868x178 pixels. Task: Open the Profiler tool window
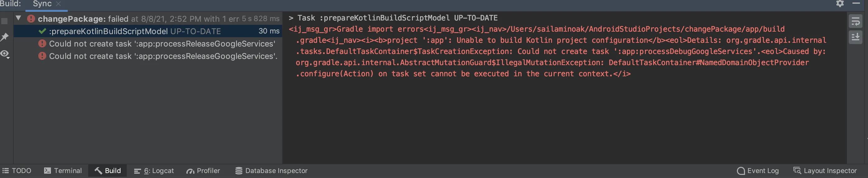tap(203, 171)
